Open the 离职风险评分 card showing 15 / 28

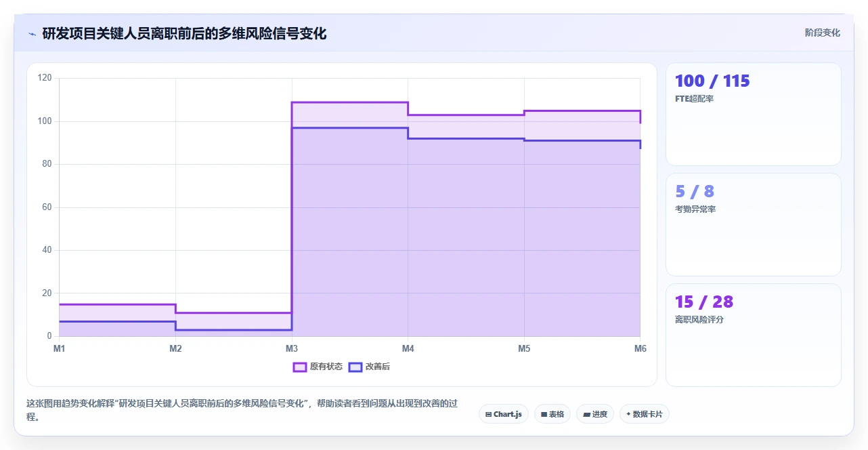click(x=754, y=335)
